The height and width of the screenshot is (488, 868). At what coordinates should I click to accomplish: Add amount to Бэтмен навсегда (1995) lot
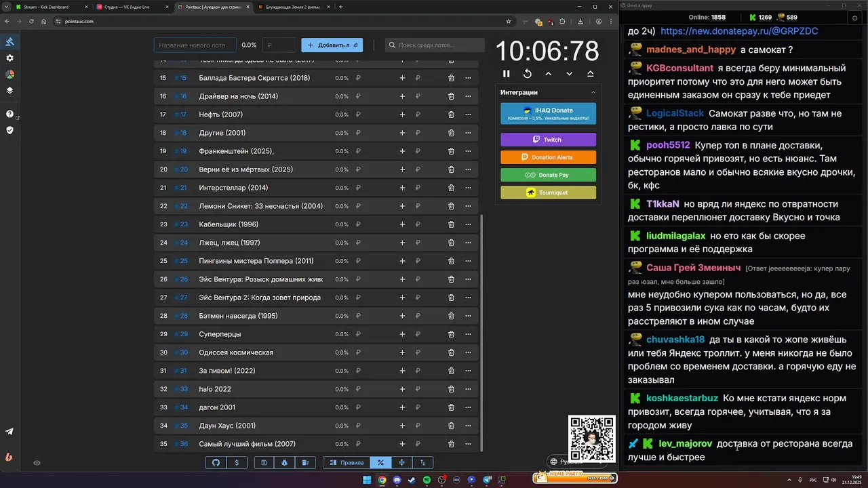(x=402, y=316)
